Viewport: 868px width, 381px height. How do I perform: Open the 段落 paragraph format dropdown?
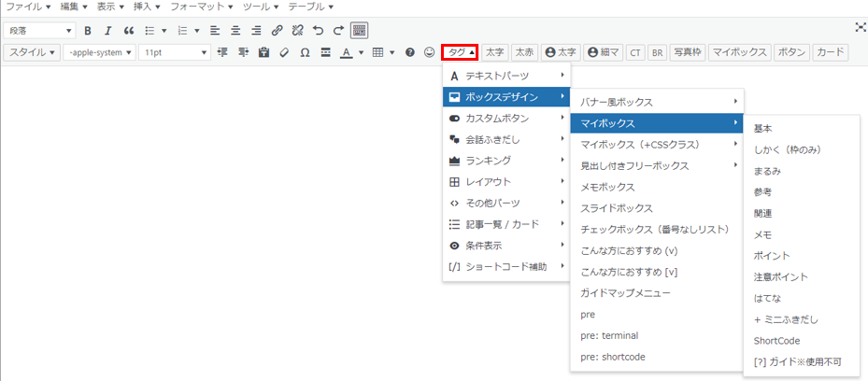coord(39,30)
